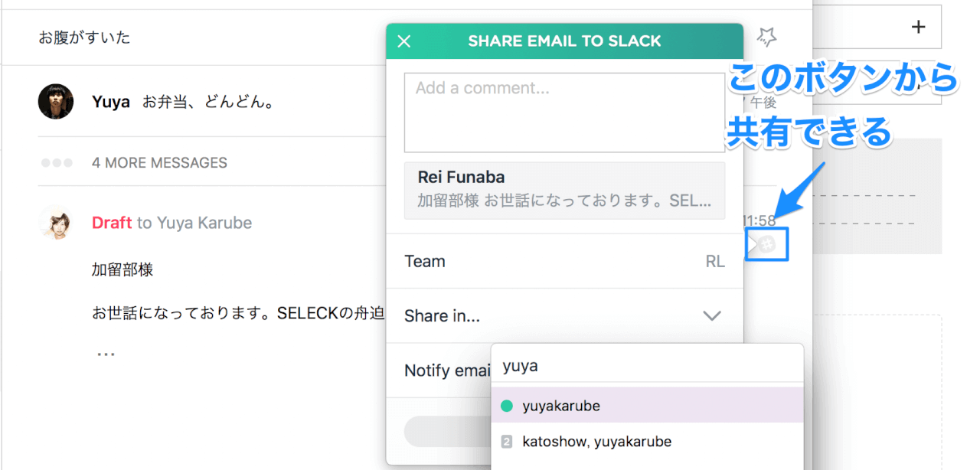The height and width of the screenshot is (470, 980).
Task: Click the green online status dot for yuyakarube
Action: pyautogui.click(x=506, y=406)
